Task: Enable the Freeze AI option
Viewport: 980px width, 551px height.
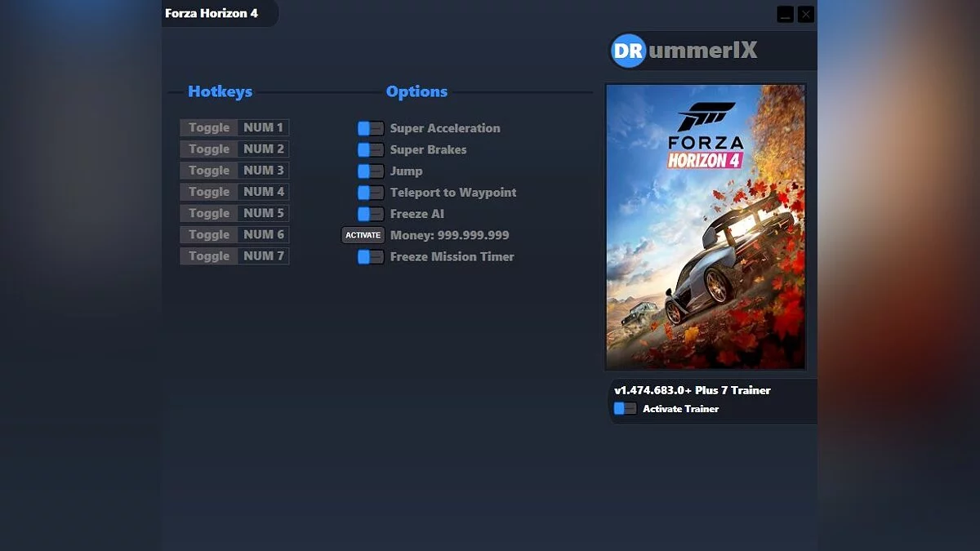Action: pyautogui.click(x=369, y=213)
